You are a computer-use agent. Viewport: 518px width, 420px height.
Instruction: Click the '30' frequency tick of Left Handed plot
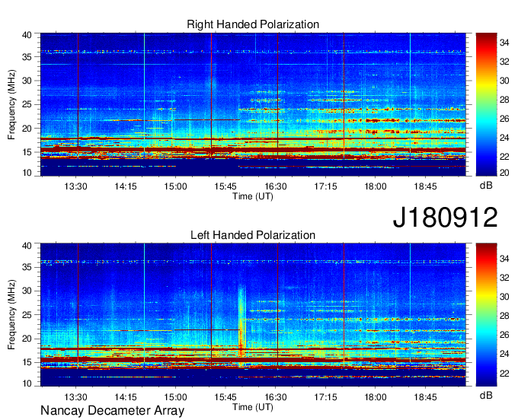point(27,291)
